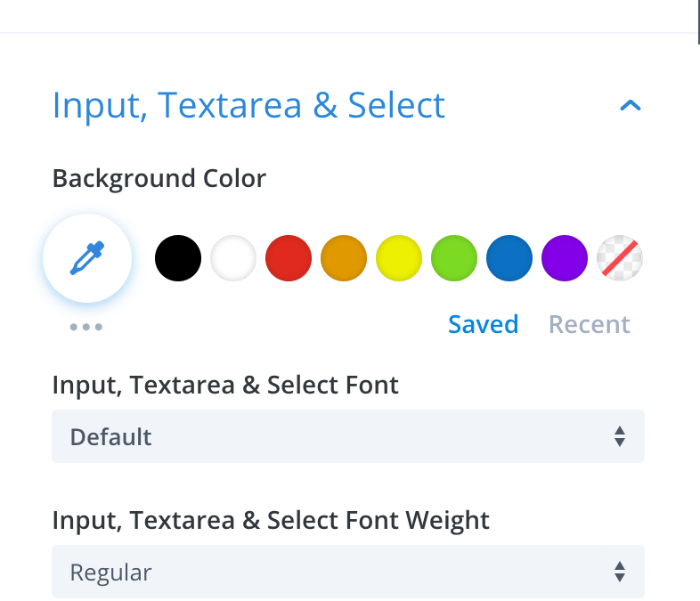Choose the blue color swatch
The height and width of the screenshot is (601, 700).
[509, 258]
